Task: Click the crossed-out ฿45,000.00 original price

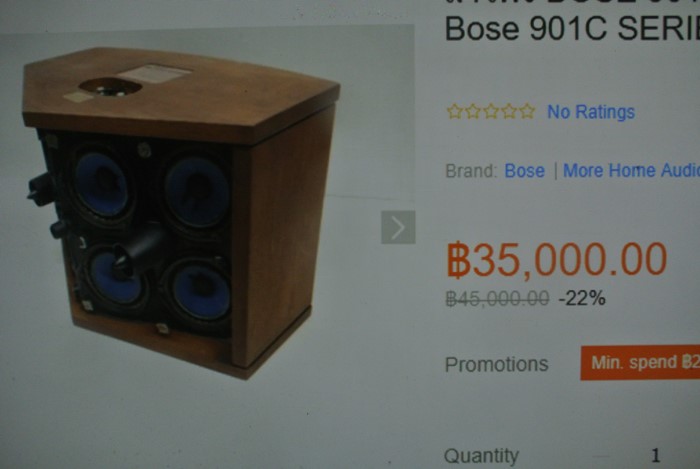Action: point(497,298)
